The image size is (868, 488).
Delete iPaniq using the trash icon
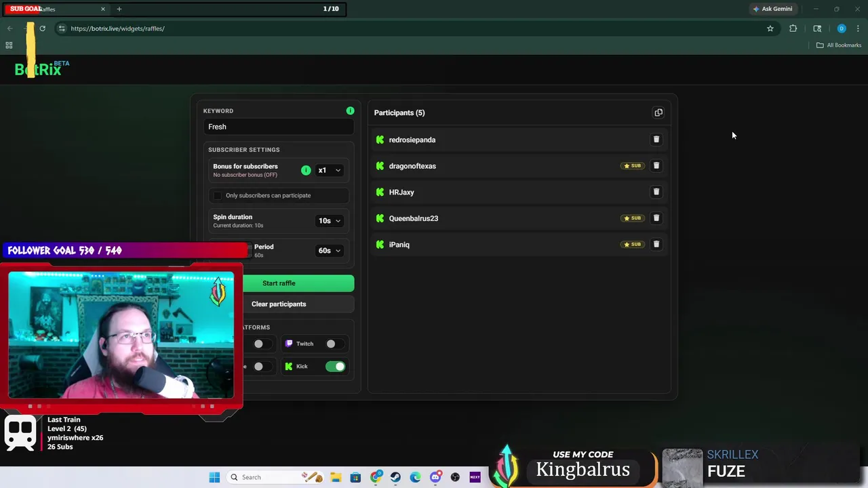pos(656,244)
